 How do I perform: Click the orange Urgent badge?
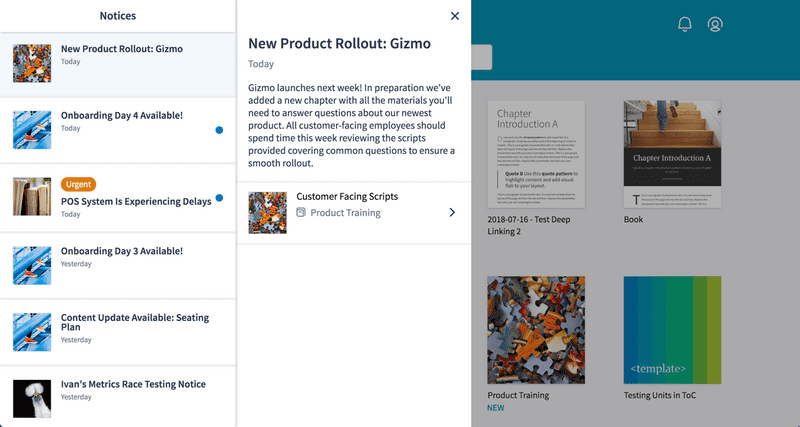click(x=79, y=184)
